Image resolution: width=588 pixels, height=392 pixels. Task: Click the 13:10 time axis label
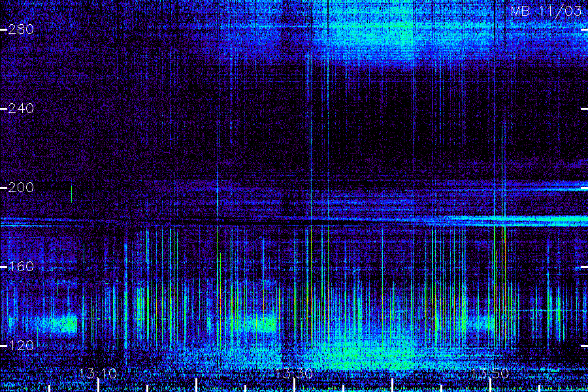click(98, 374)
